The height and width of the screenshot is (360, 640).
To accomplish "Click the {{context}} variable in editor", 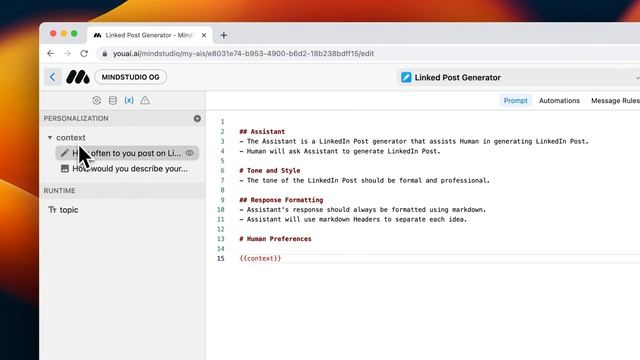I will click(260, 258).
